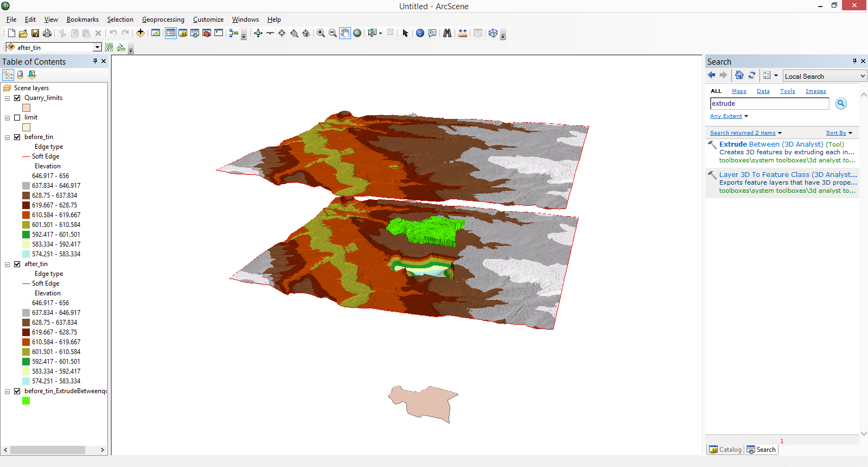Open the Bookmarks menu

point(82,20)
